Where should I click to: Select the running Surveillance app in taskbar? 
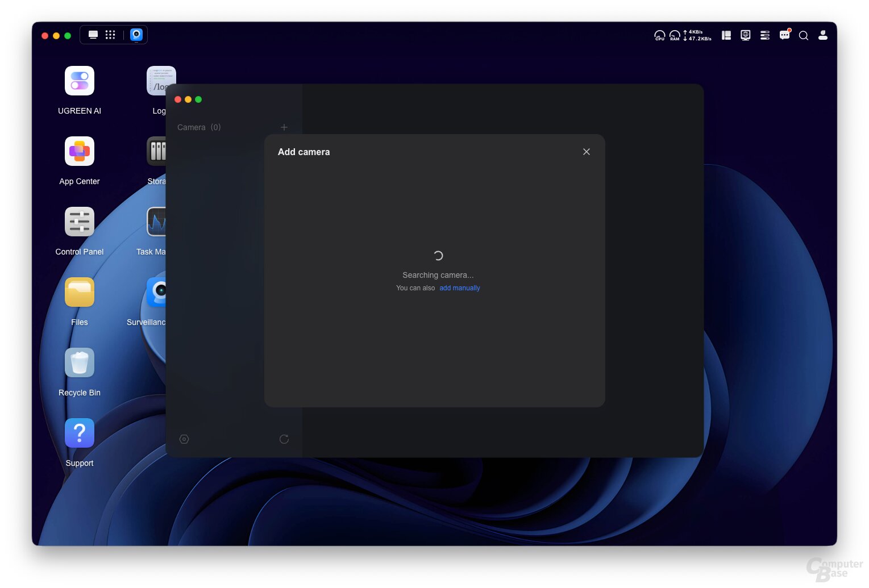point(136,35)
